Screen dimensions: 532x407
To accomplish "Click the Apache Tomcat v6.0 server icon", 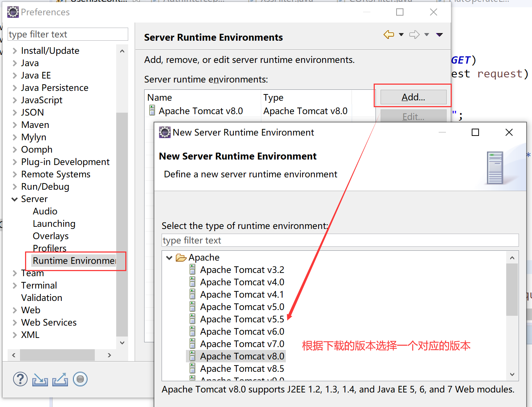I will click(193, 331).
